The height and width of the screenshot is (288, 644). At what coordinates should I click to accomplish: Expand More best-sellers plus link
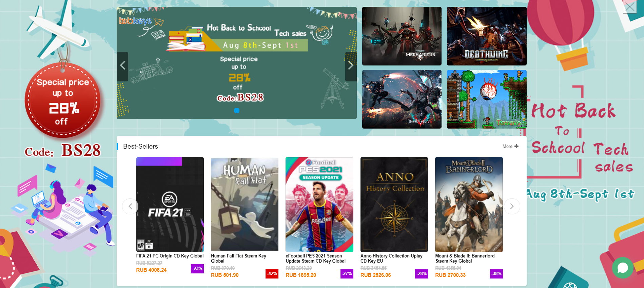coord(510,146)
